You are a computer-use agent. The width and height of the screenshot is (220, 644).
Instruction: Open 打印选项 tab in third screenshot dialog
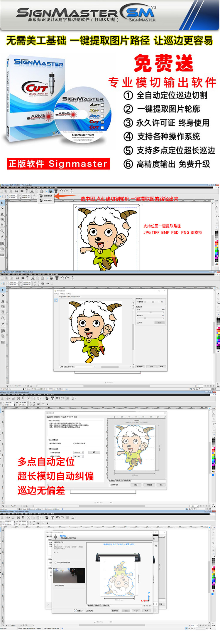pyautogui.click(x=57, y=417)
